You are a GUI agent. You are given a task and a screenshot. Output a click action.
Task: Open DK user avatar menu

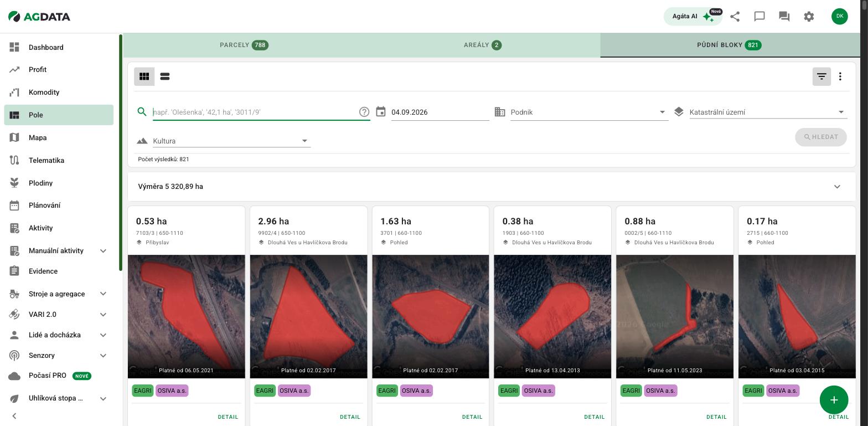tap(840, 16)
